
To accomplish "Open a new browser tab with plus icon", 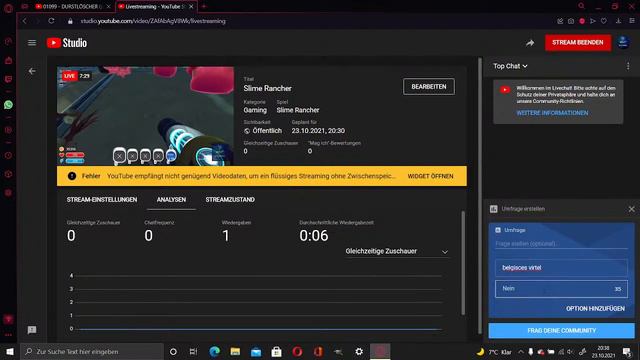I will pos(204,7).
